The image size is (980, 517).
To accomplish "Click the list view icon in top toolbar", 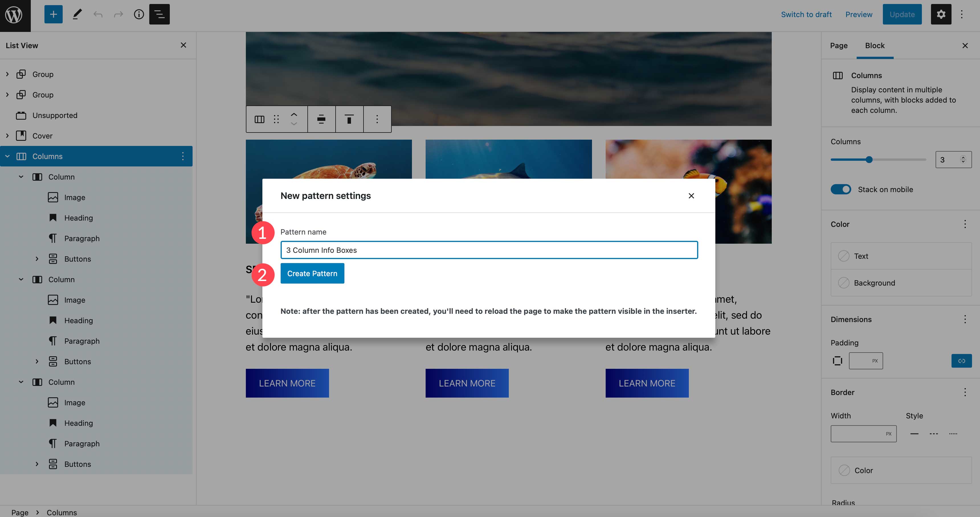I will click(160, 14).
